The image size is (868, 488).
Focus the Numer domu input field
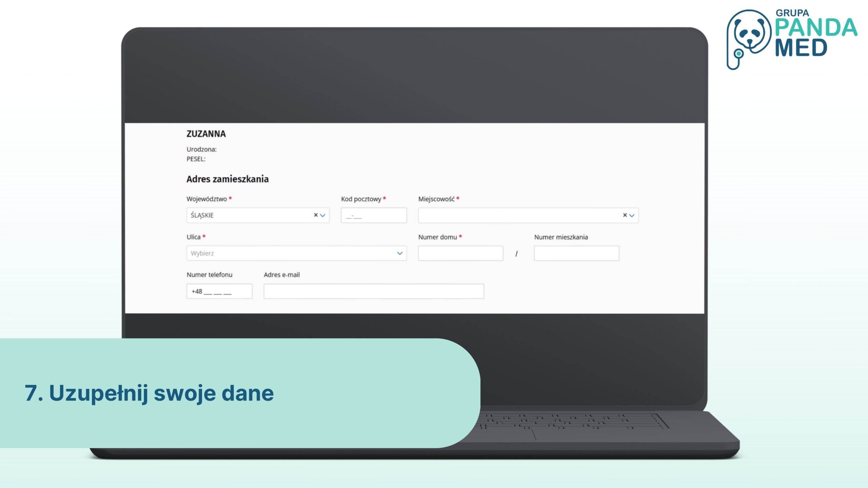point(460,253)
